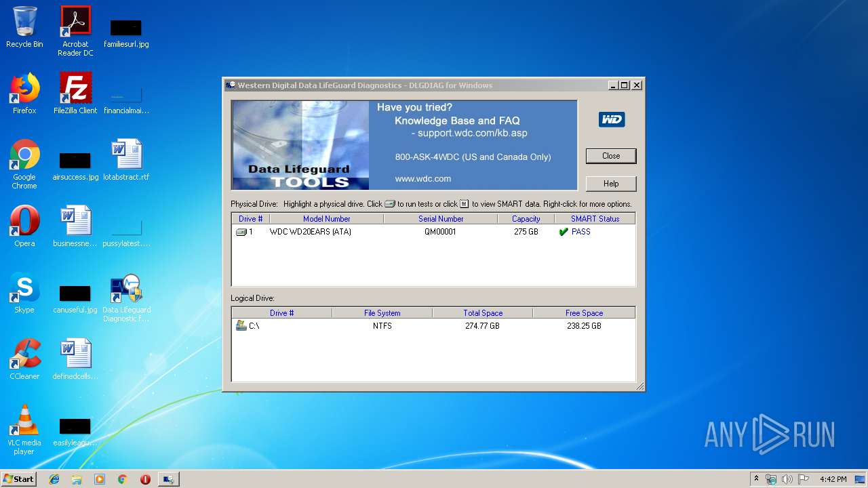Click the 274.77 GB total space value
Image resolution: width=868 pixels, height=488 pixels.
tap(482, 326)
